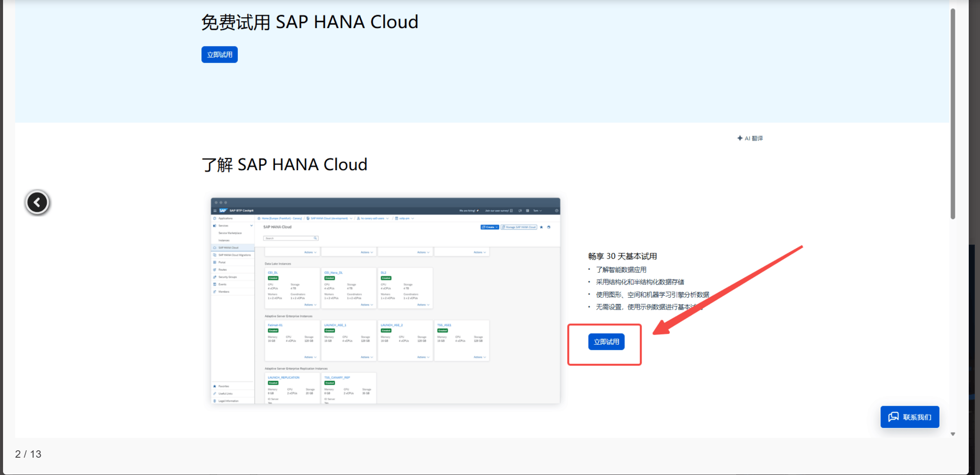Click the LAUNCH_ASE_1 instance link

coord(335,325)
